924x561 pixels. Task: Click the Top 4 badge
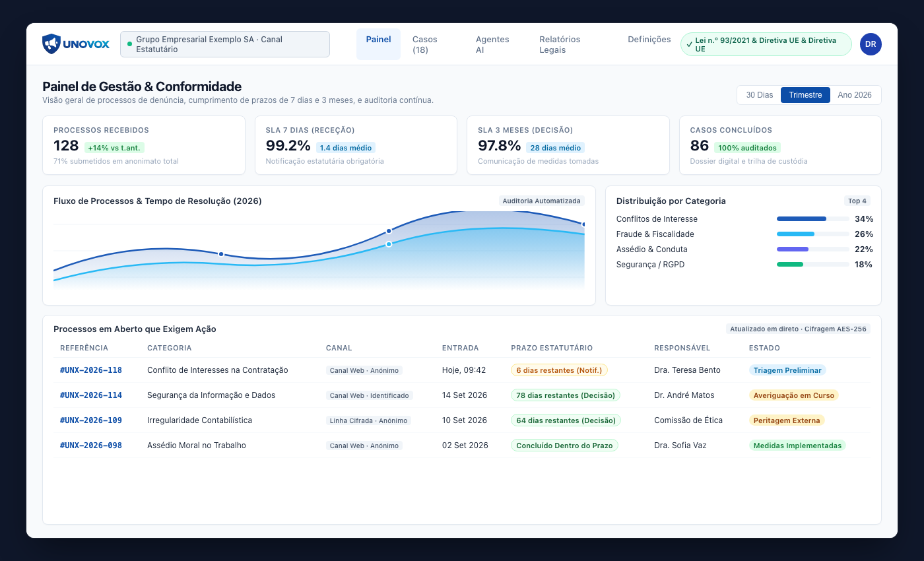coord(857,201)
